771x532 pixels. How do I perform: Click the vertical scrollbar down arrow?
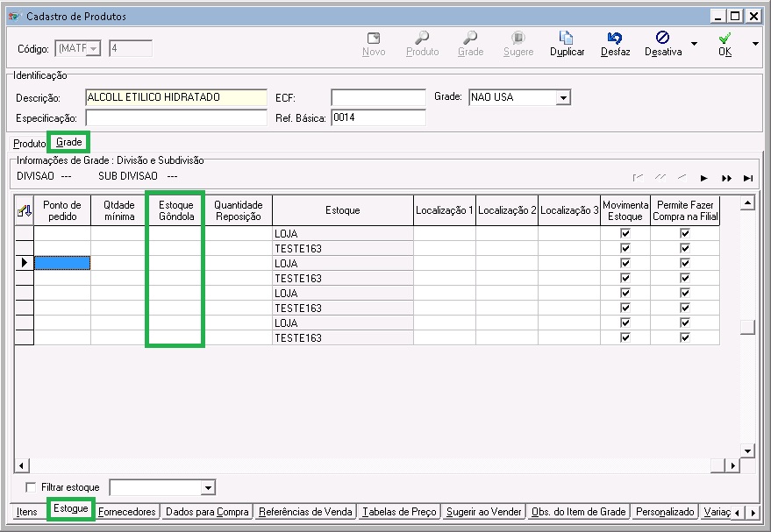tap(747, 450)
